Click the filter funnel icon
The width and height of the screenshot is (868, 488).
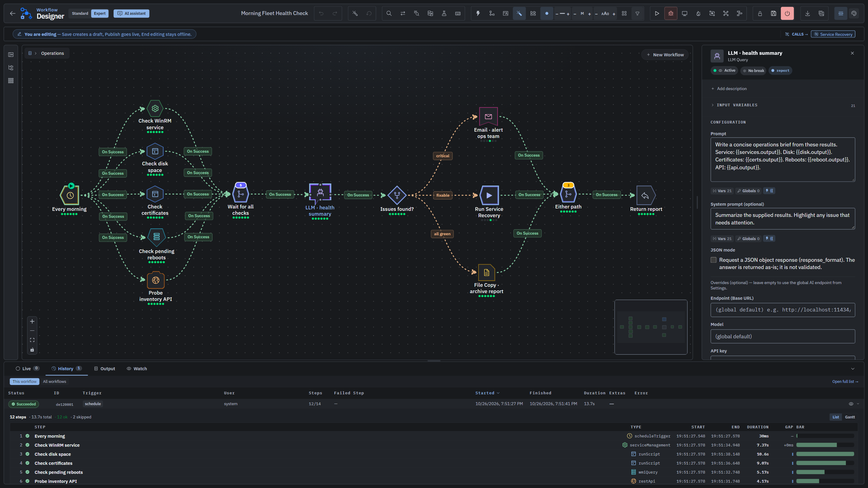tap(637, 14)
